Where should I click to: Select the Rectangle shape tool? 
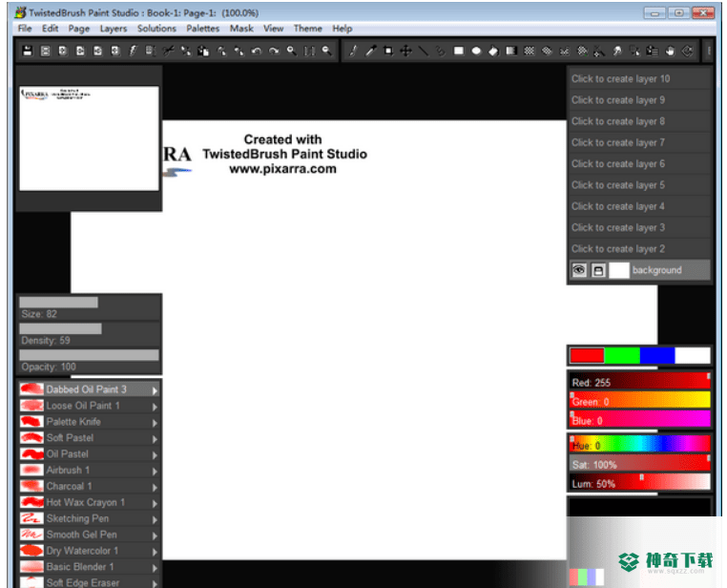pyautogui.click(x=459, y=51)
